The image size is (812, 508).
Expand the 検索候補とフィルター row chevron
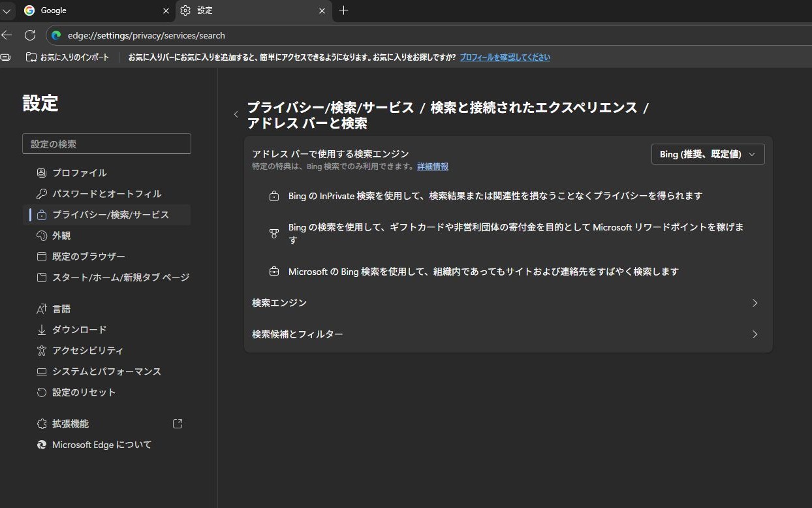pos(755,334)
